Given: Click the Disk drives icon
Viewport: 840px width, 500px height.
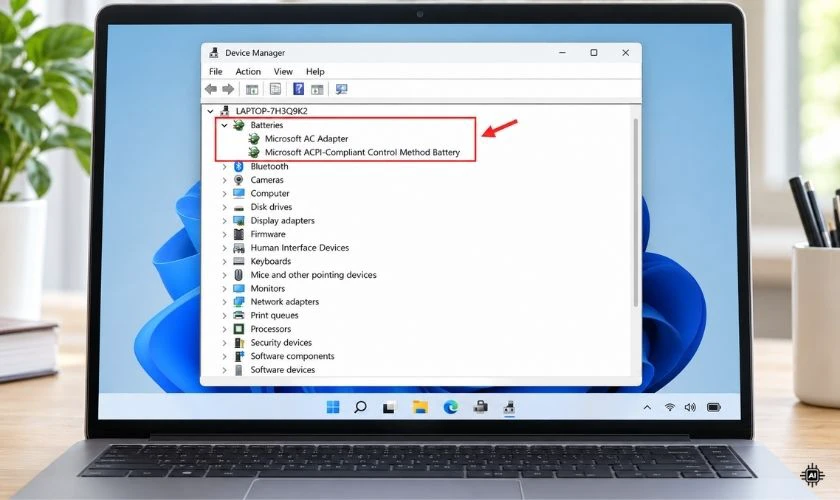Looking at the screenshot, I should tap(239, 207).
